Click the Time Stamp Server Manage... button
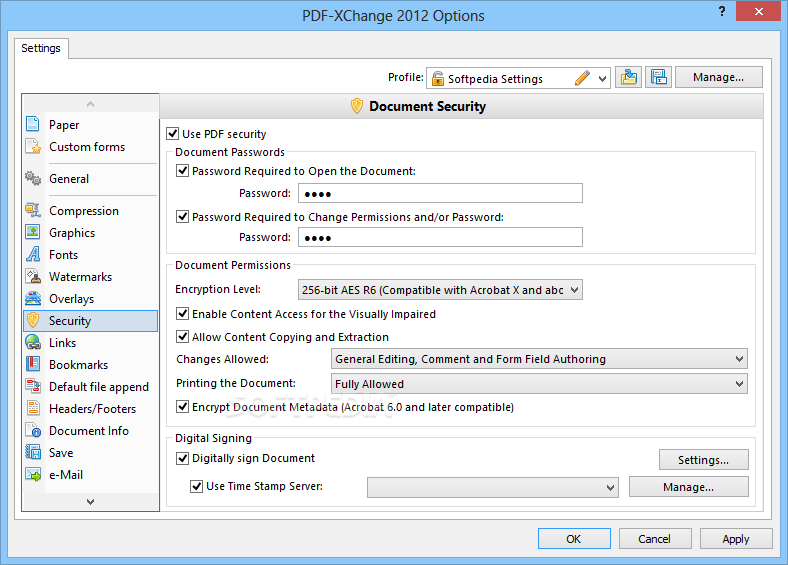 pos(688,487)
